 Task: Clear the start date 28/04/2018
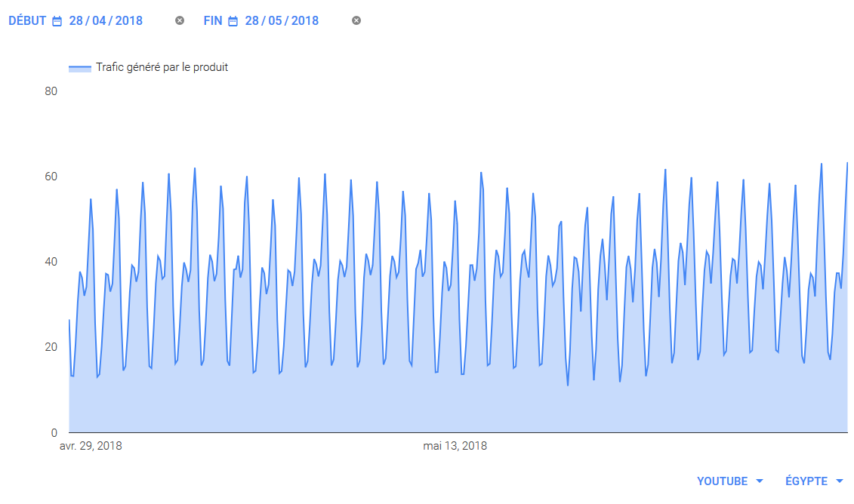pos(180,20)
